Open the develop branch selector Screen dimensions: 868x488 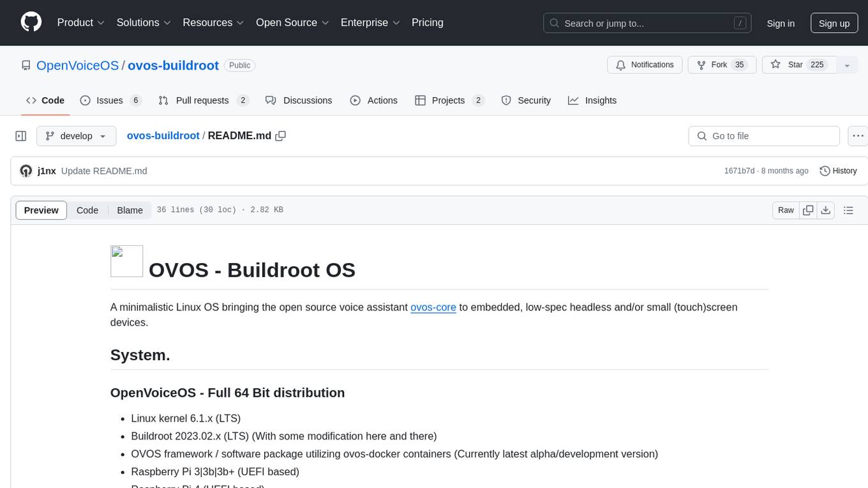[x=77, y=136]
